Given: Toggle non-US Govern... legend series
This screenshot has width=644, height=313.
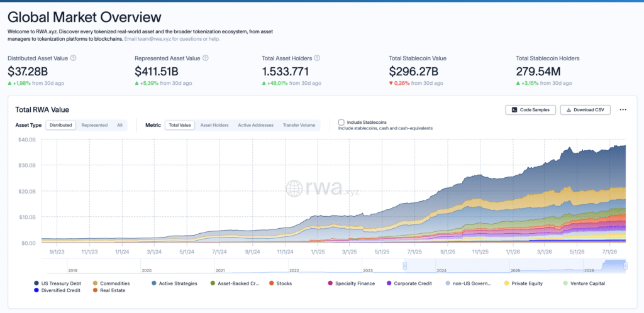Looking at the screenshot, I should click(x=469, y=283).
